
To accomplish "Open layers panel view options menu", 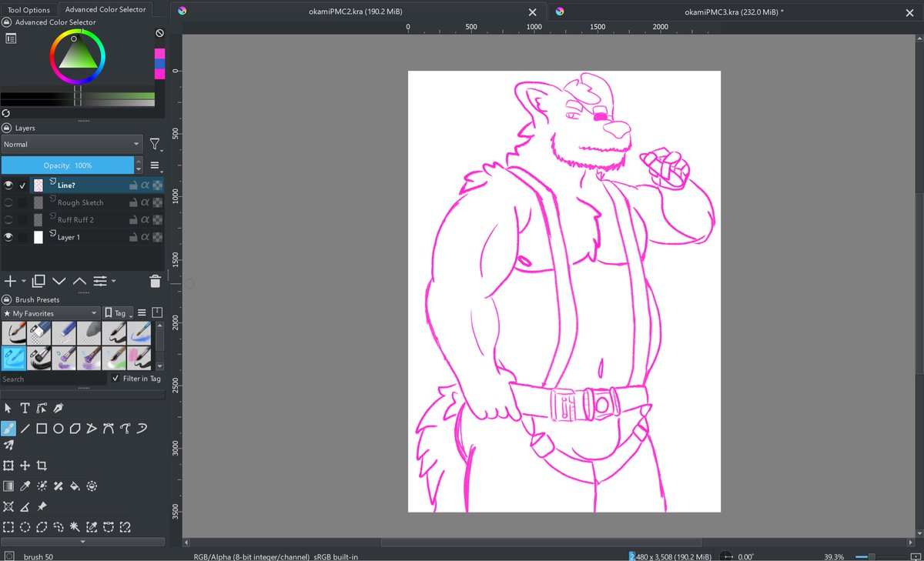I will coord(155,165).
